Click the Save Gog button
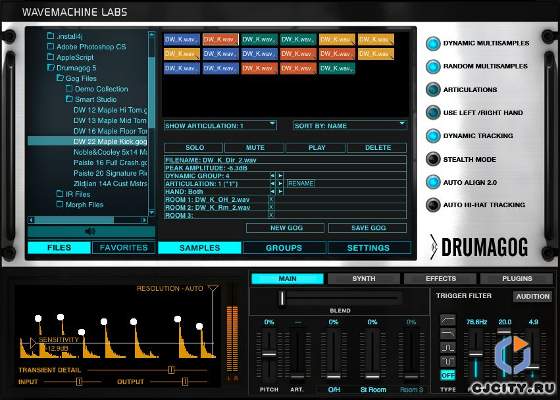 pos(368,228)
